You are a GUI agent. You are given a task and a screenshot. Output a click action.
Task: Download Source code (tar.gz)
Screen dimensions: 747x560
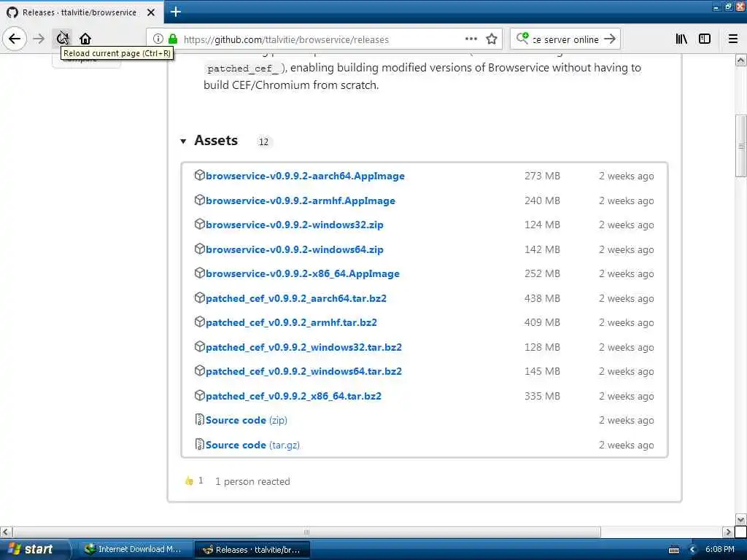(x=252, y=446)
